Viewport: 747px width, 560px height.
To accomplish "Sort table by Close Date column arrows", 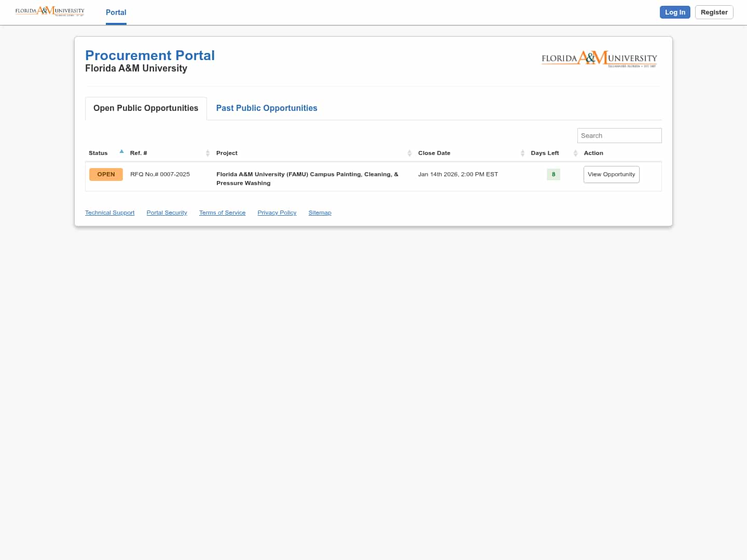I will coord(522,153).
